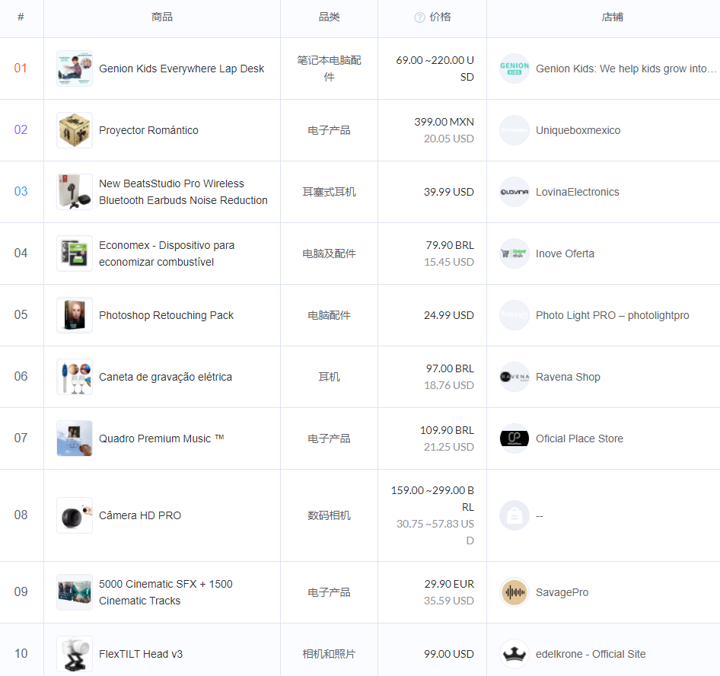
Task: Select the 数码相机 category cell
Action: (329, 516)
